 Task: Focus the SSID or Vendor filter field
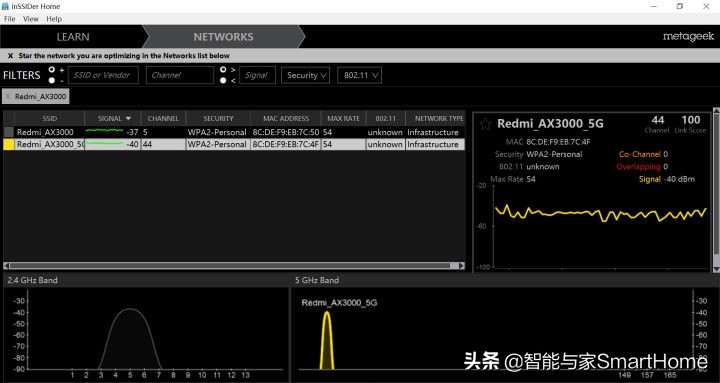tap(103, 75)
